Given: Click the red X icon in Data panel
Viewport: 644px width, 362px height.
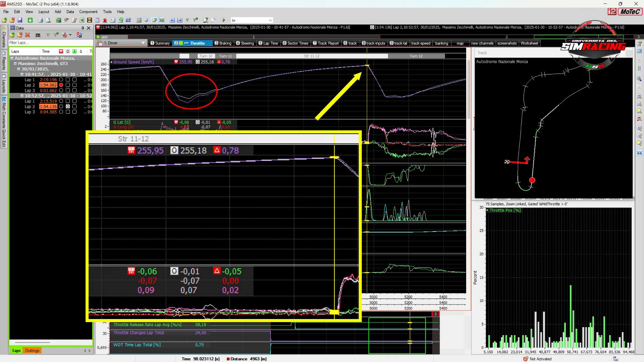Looking at the screenshot, I should coord(28,35).
